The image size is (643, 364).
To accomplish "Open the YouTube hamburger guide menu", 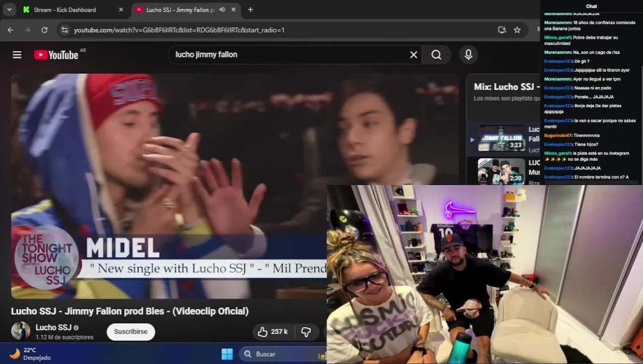I will [17, 55].
